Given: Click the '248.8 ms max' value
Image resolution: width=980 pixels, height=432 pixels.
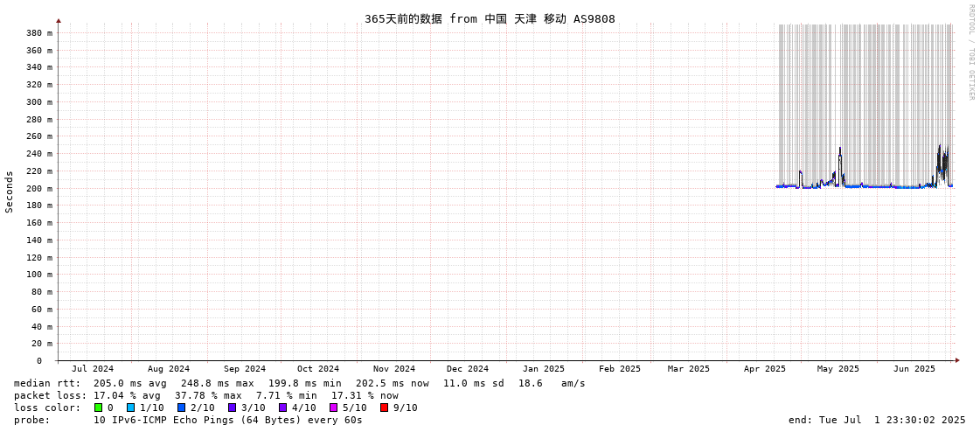Looking at the screenshot, I should [x=218, y=383].
